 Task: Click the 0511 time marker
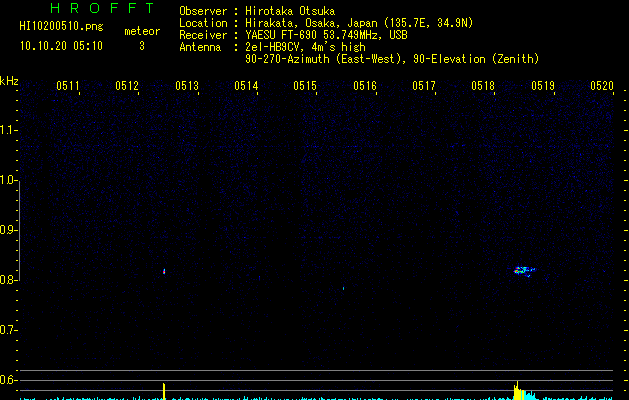68,86
